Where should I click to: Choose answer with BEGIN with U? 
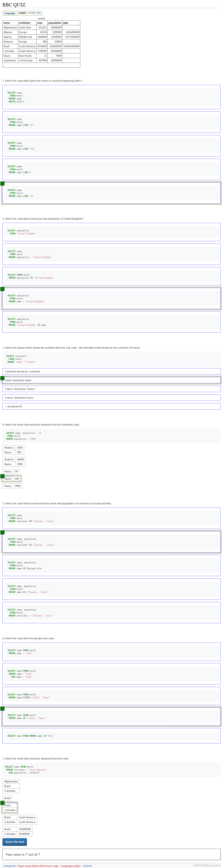coord(111,97)
